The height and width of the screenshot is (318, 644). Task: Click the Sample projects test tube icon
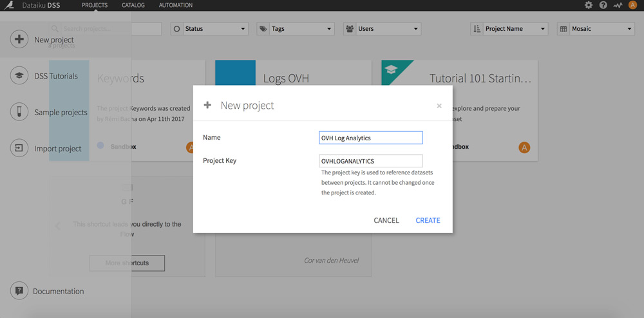[x=19, y=113]
